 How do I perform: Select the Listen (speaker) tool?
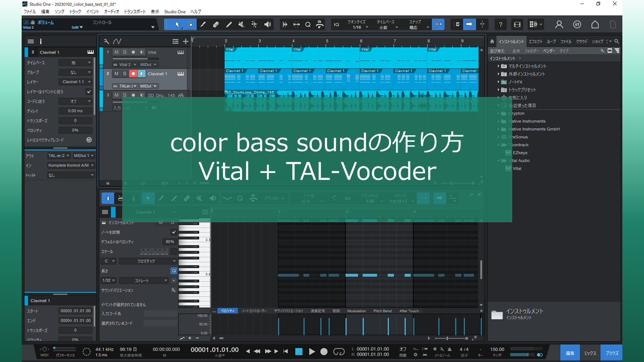click(267, 24)
